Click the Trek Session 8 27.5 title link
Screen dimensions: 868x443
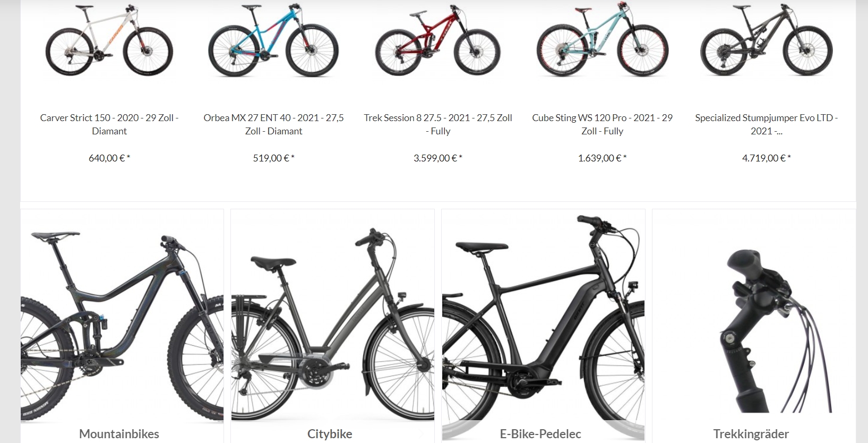coord(438,124)
